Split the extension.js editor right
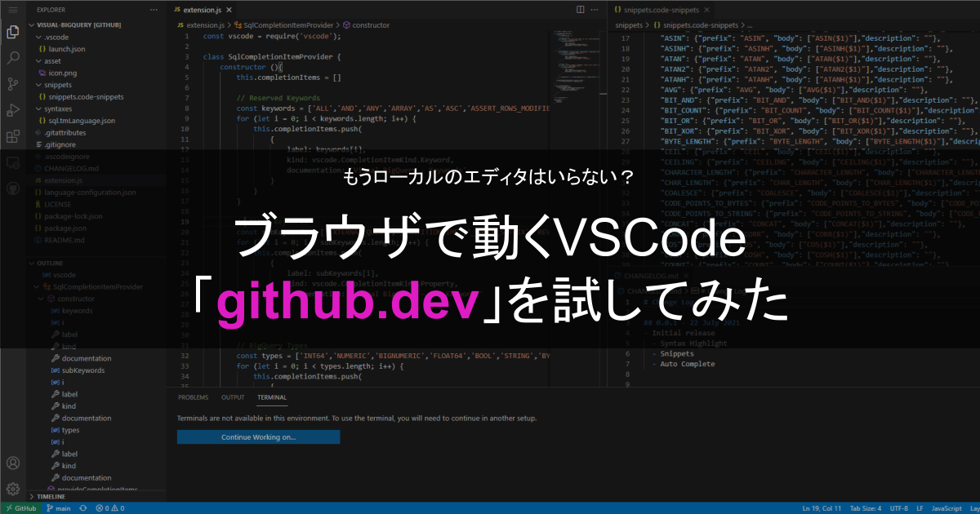The image size is (980, 514). coord(580,10)
